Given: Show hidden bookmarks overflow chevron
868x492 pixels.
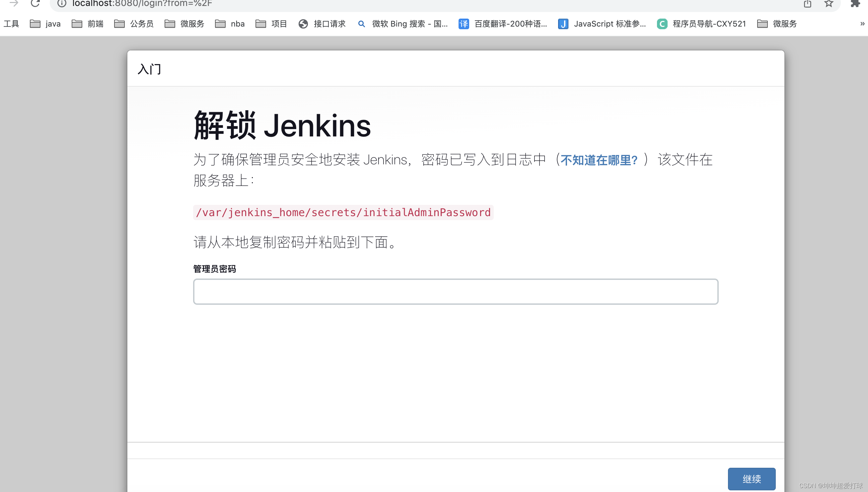Looking at the screenshot, I should click(862, 24).
